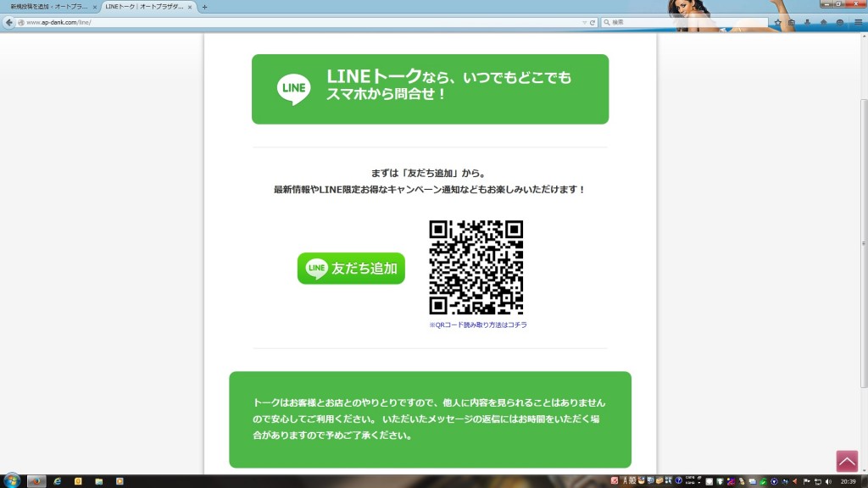Click the IME A input mode indicator
This screenshot has height=488, width=868.
pos(625,481)
